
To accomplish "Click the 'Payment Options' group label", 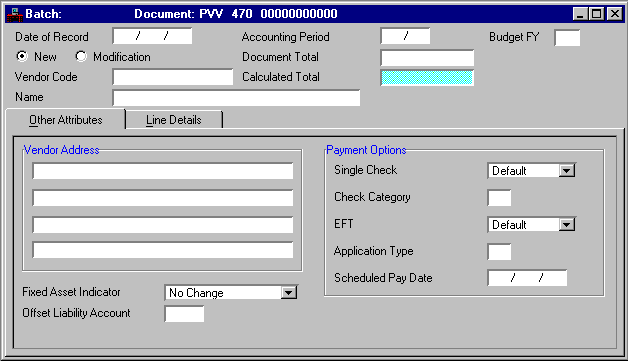I will [x=366, y=150].
